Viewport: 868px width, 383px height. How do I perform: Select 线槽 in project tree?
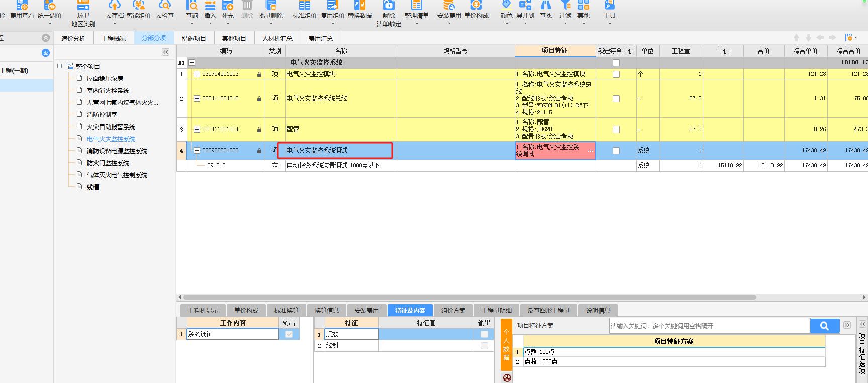click(93, 187)
